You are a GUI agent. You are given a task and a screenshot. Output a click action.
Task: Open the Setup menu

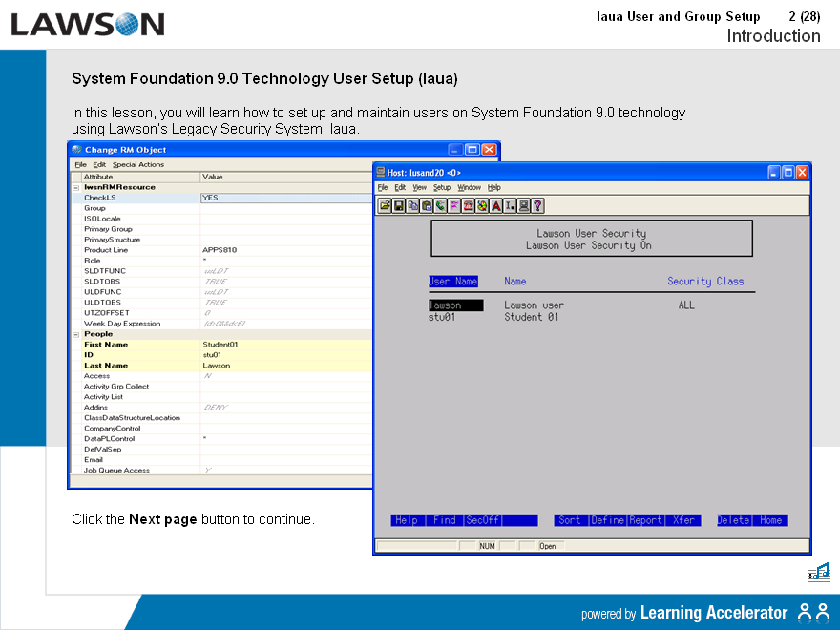tap(442, 187)
